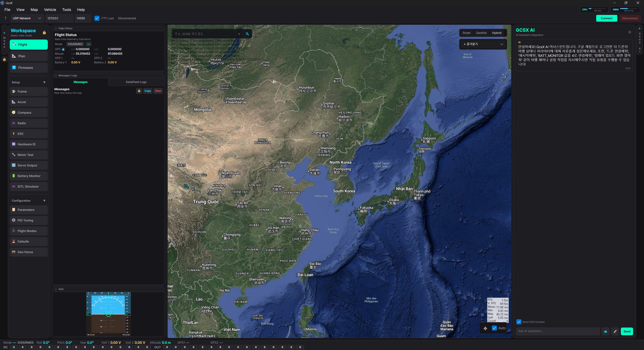Click the camera icon beside the AI input
Viewport: 644px width, 350px height.
[x=605, y=331]
